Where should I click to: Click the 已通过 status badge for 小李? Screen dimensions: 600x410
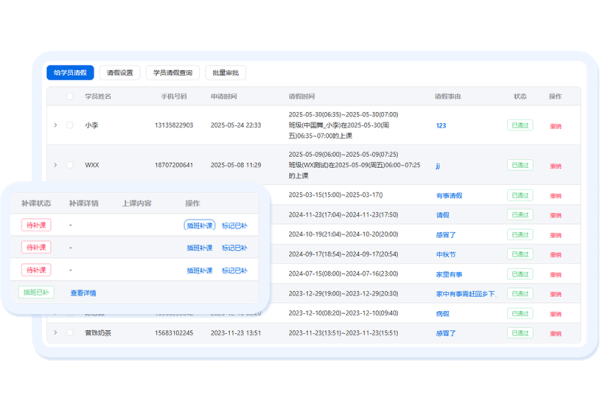[520, 125]
